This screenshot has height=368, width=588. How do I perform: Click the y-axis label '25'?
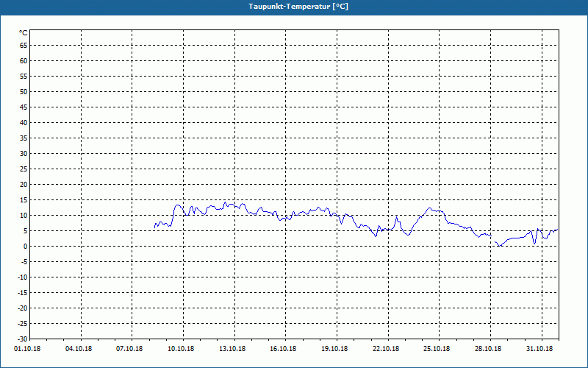click(x=24, y=169)
